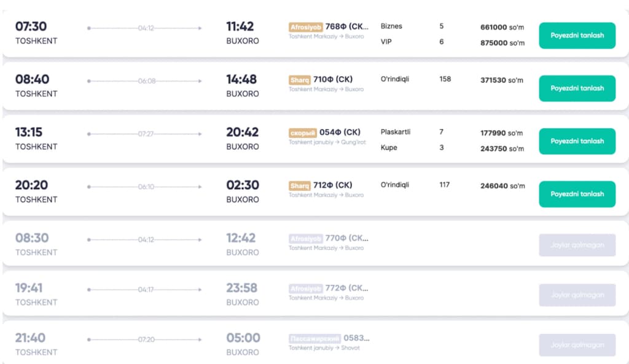Click Poyezdni tanlash for Sharq 710Ф
Screen dimensions: 629x364
[577, 88]
